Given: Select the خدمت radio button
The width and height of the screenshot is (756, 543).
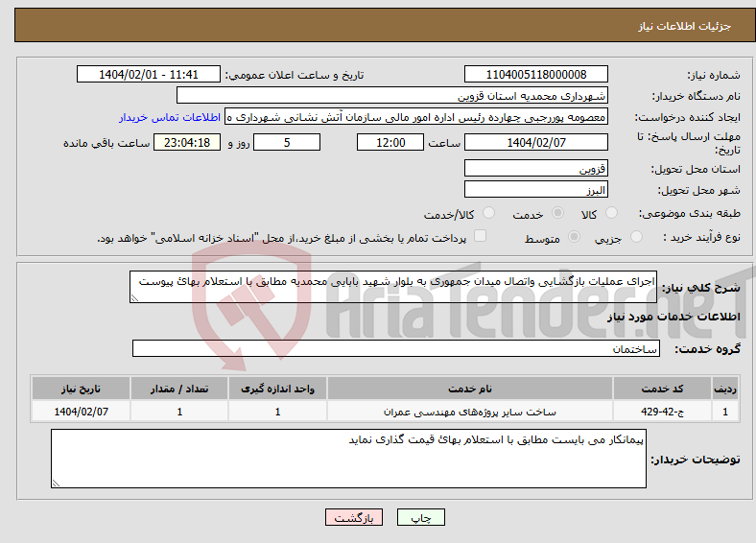Looking at the screenshot, I should coord(557,213).
